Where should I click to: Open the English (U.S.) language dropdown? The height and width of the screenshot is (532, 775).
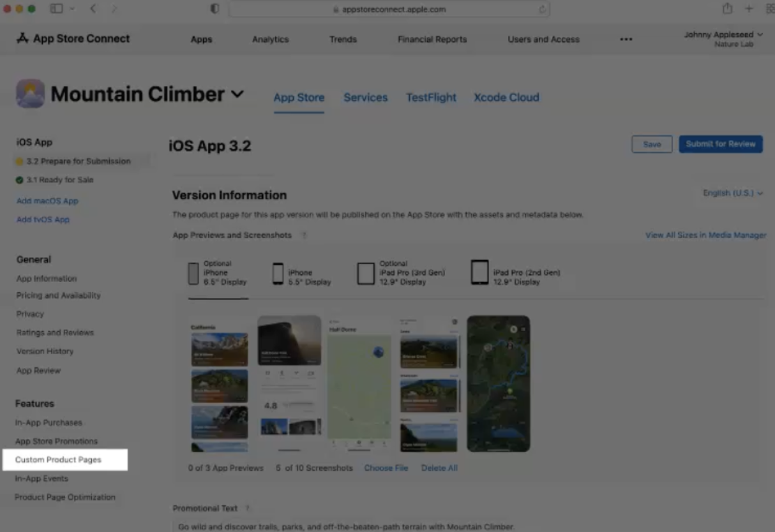pos(733,193)
